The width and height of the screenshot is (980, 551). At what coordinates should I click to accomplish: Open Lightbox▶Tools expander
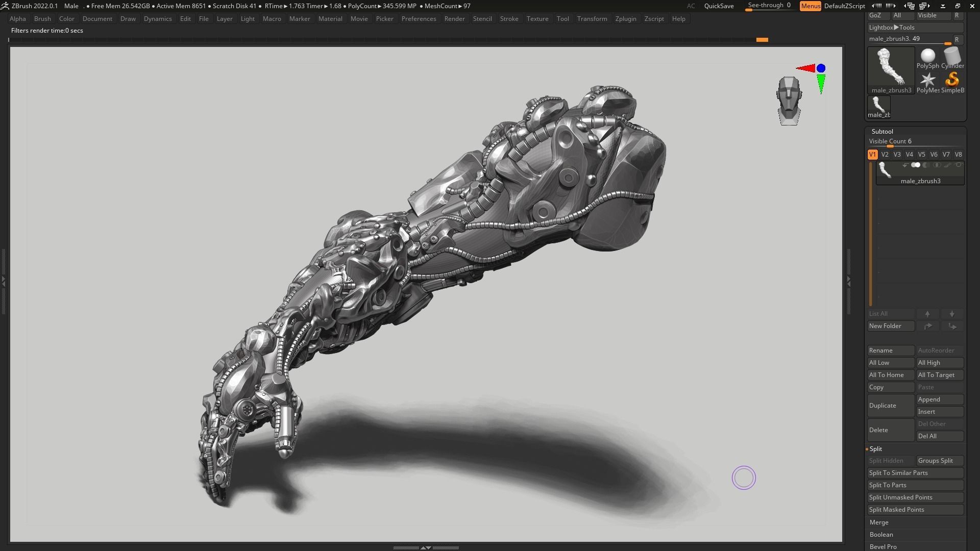pos(892,28)
